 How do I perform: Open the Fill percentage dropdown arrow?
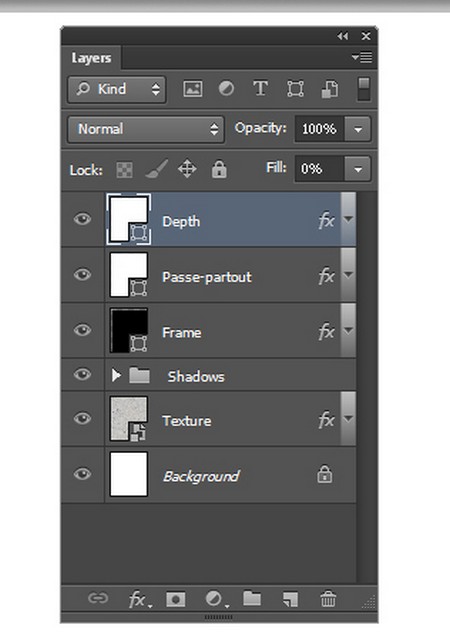pyautogui.click(x=358, y=169)
